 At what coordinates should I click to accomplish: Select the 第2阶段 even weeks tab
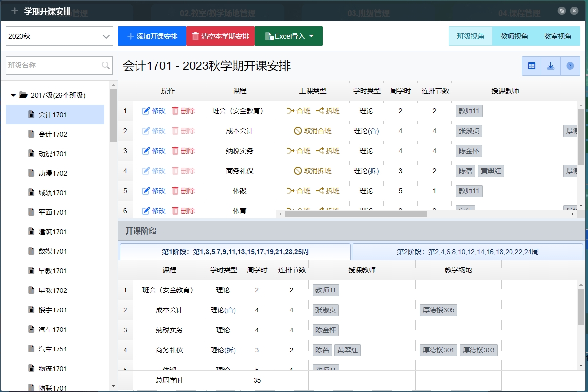[x=468, y=252]
